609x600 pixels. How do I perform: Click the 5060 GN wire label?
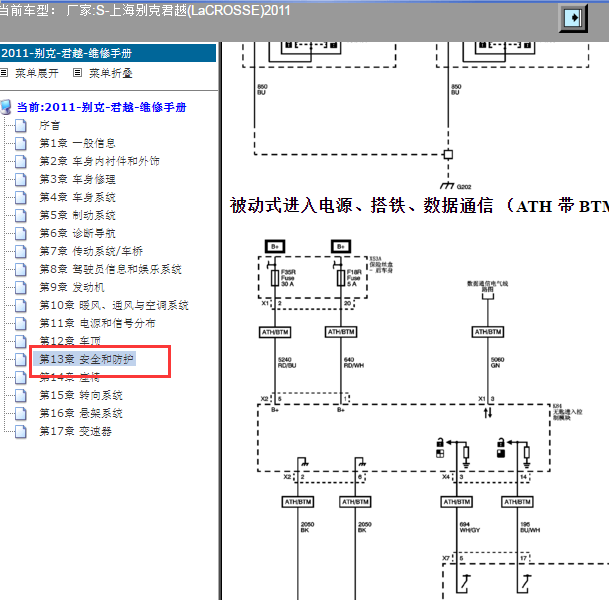click(497, 363)
